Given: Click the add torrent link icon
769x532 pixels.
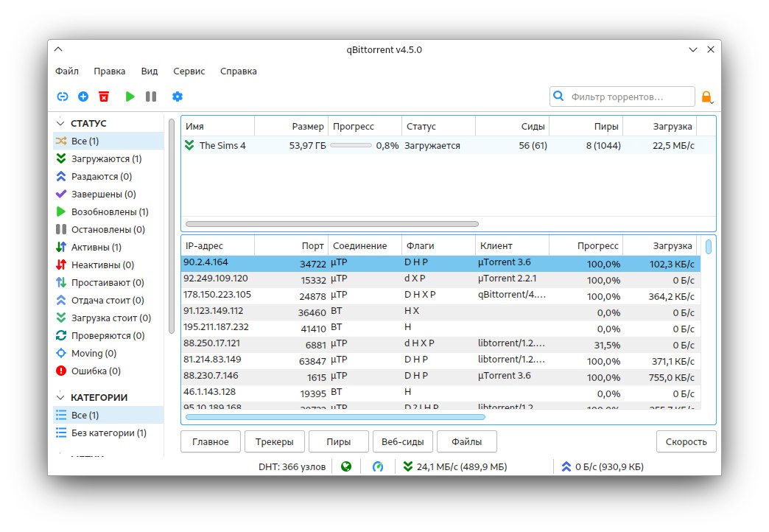Looking at the screenshot, I should tap(63, 97).
